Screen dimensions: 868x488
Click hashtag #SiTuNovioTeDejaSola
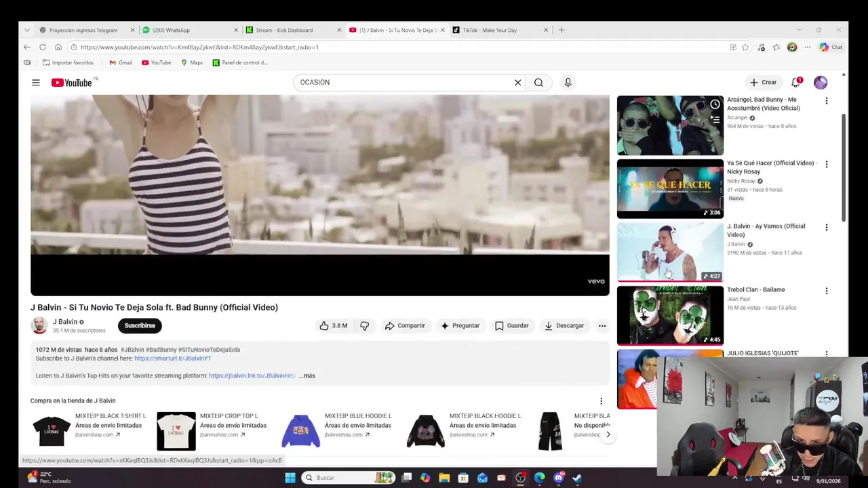209,350
